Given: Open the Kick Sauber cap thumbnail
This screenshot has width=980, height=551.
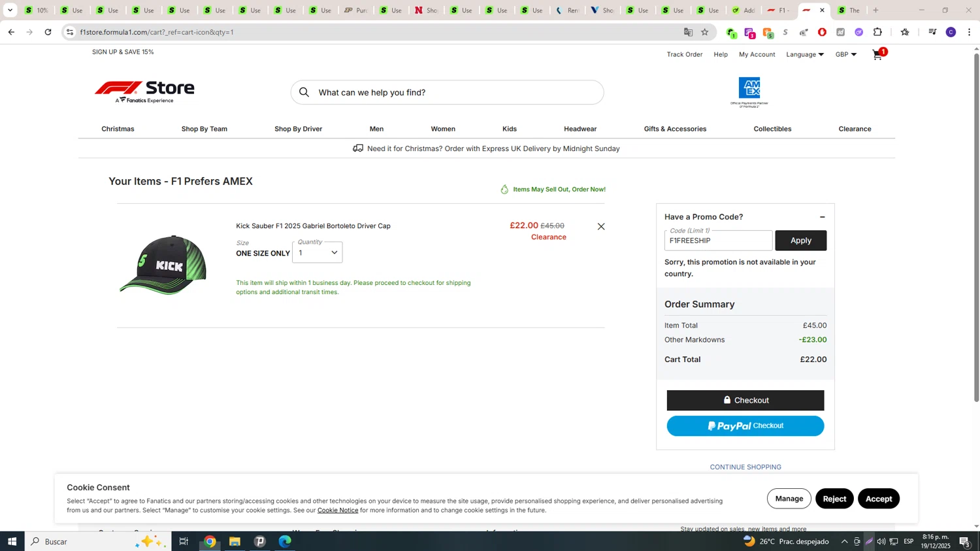Looking at the screenshot, I should point(163,265).
